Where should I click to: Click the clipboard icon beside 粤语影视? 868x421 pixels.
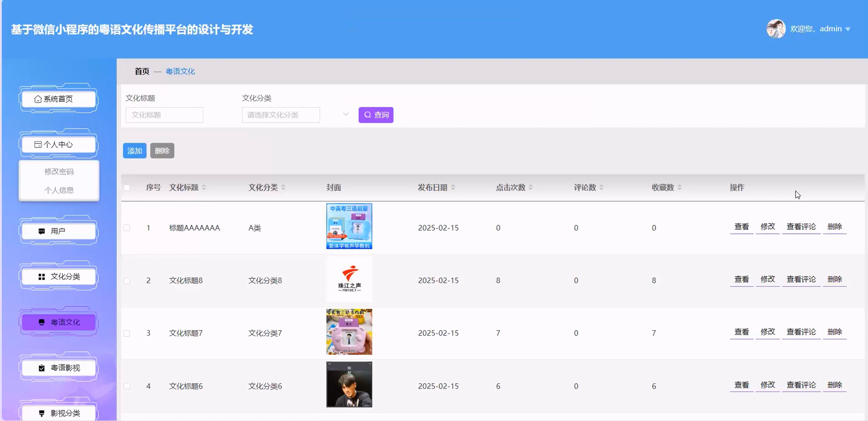pos(41,368)
